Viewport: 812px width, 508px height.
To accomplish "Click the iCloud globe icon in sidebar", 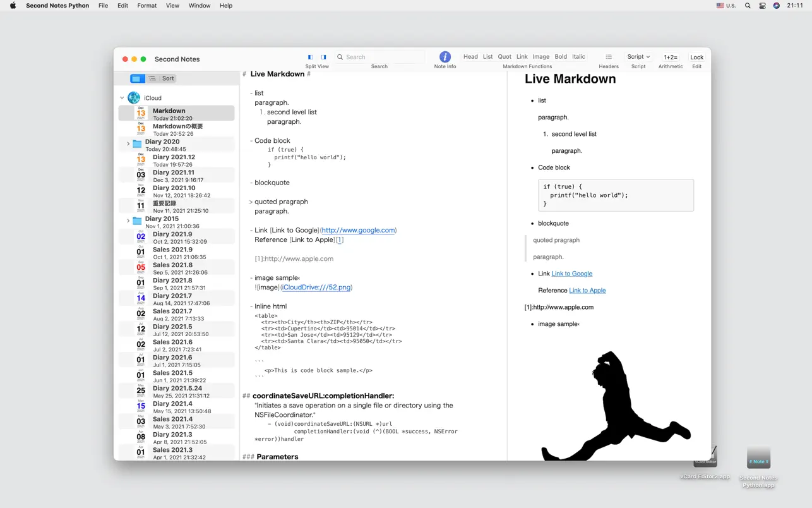I will (133, 97).
